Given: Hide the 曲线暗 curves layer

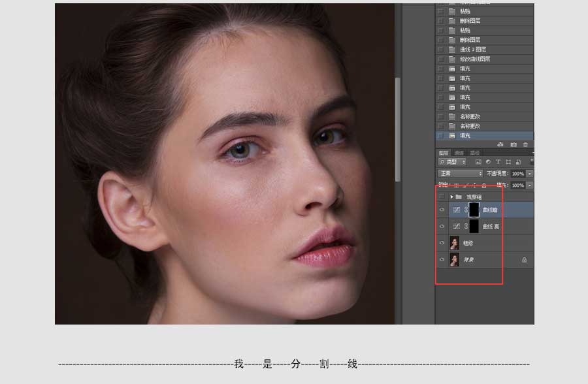Looking at the screenshot, I should point(442,210).
